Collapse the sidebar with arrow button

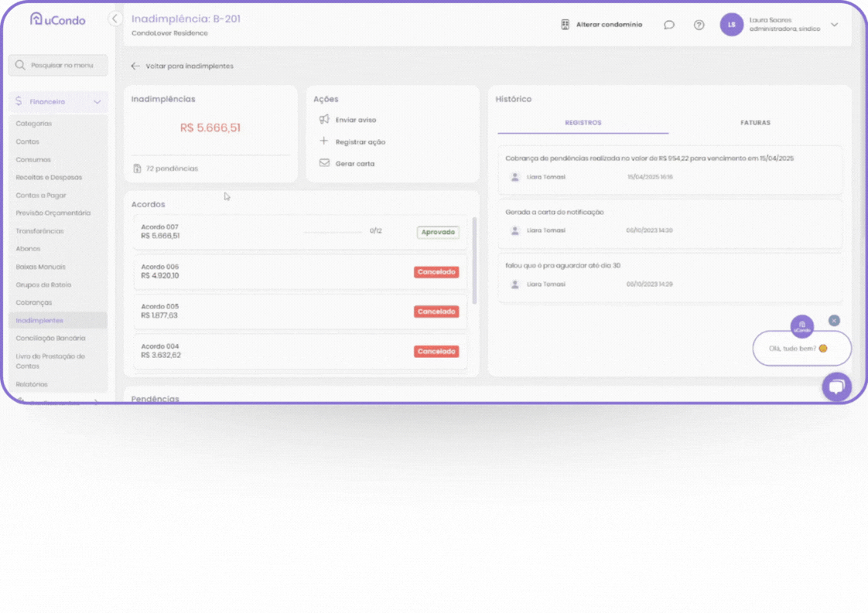115,19
